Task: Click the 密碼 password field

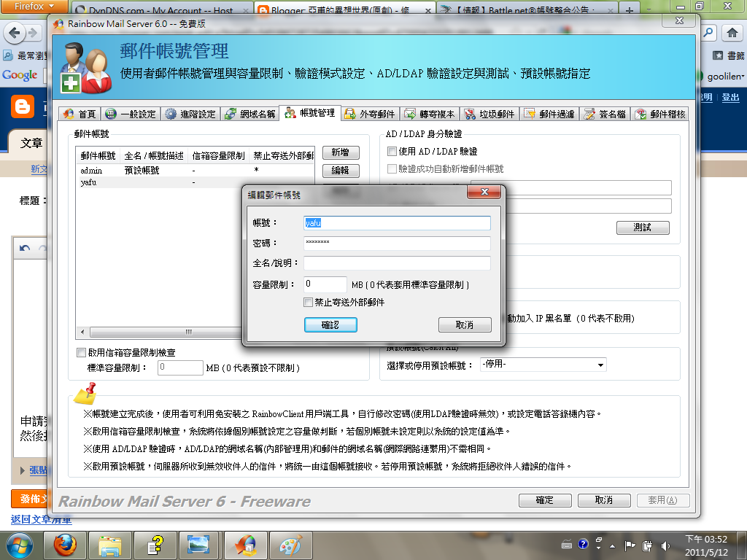Action: pos(397,243)
